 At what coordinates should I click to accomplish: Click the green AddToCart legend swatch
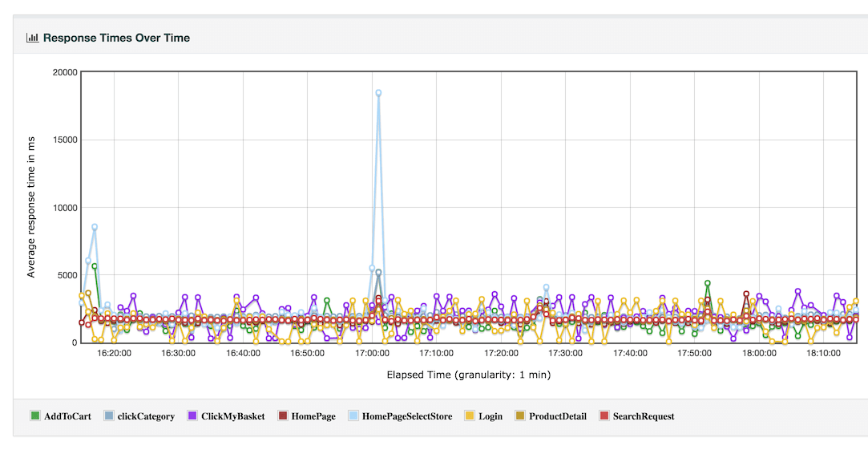(35, 416)
